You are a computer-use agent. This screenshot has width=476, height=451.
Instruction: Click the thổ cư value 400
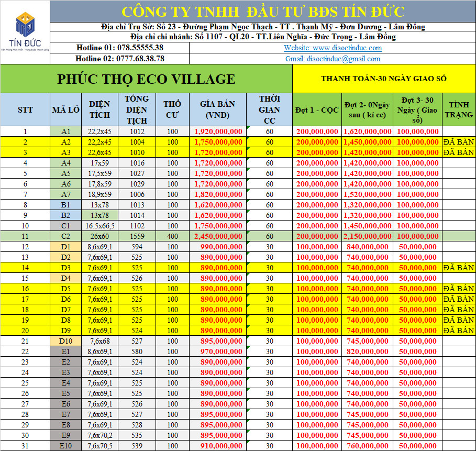172,236
